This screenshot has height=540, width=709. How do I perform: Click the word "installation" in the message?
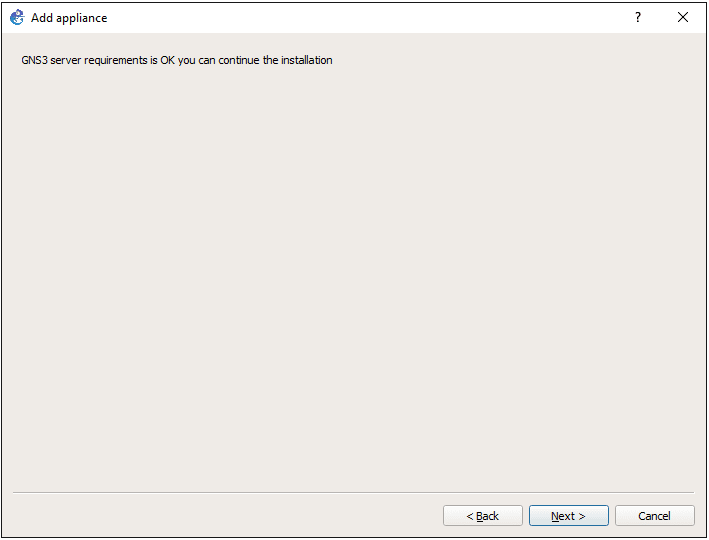point(306,60)
